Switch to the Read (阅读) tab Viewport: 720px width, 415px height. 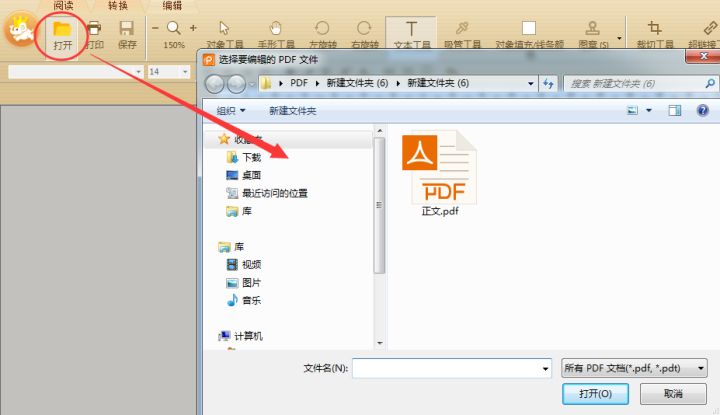tap(62, 6)
